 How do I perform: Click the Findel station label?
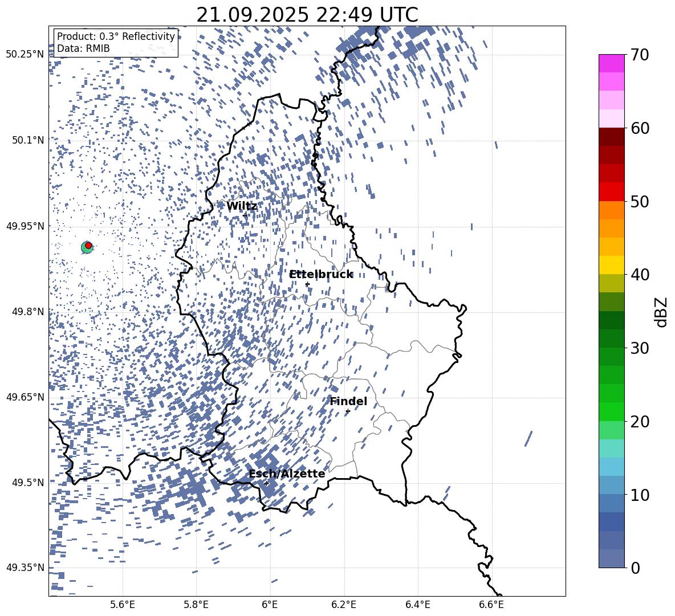pos(348,401)
